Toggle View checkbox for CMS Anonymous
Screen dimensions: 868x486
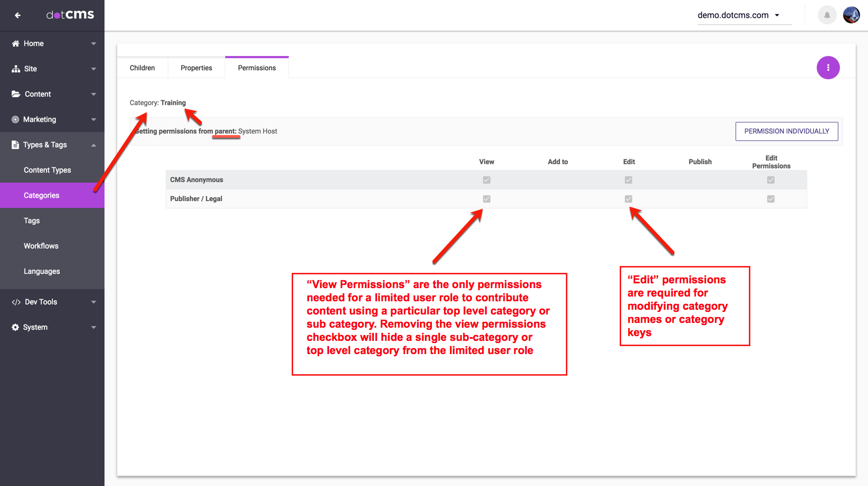[486, 180]
